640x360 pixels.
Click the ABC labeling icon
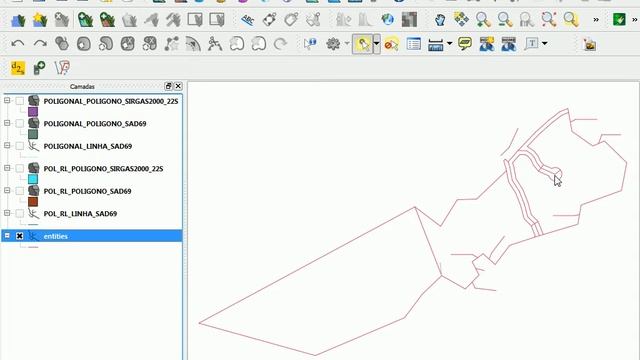[x=247, y=20]
